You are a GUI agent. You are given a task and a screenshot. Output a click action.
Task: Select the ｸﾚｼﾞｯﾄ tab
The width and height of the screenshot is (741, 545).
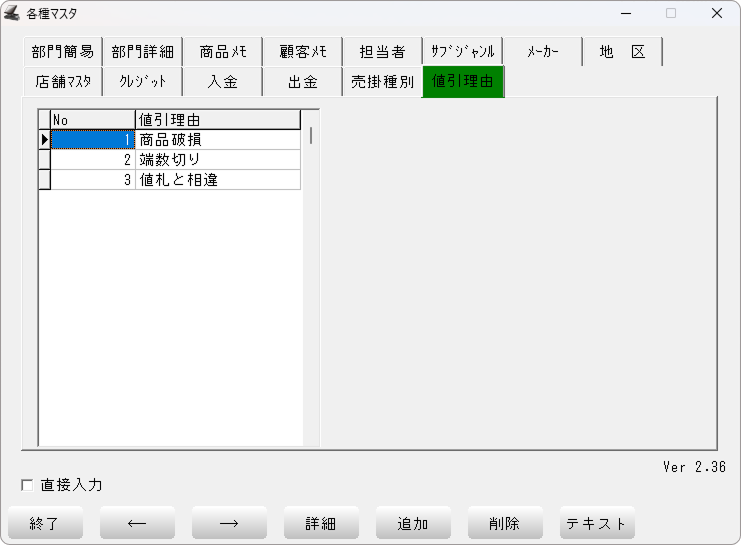click(x=142, y=82)
